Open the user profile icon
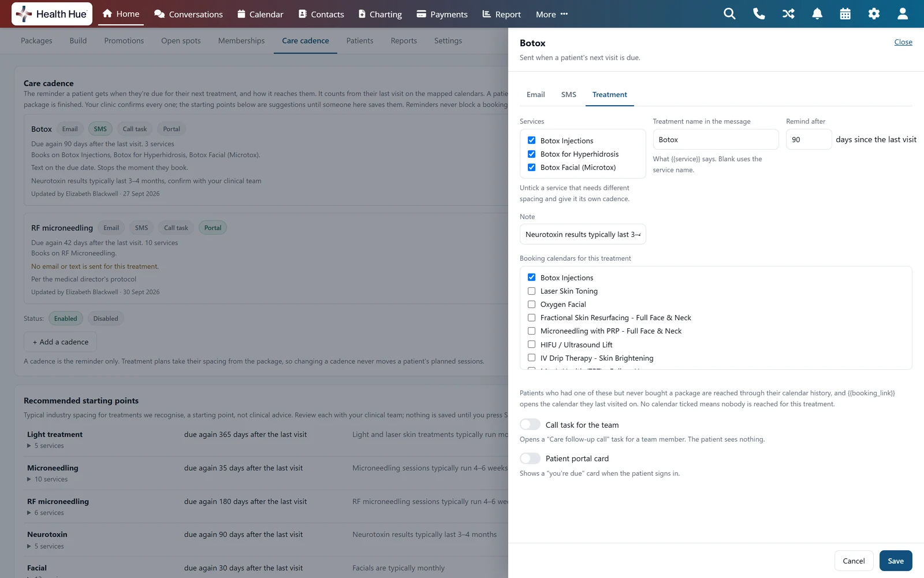 pyautogui.click(x=903, y=14)
